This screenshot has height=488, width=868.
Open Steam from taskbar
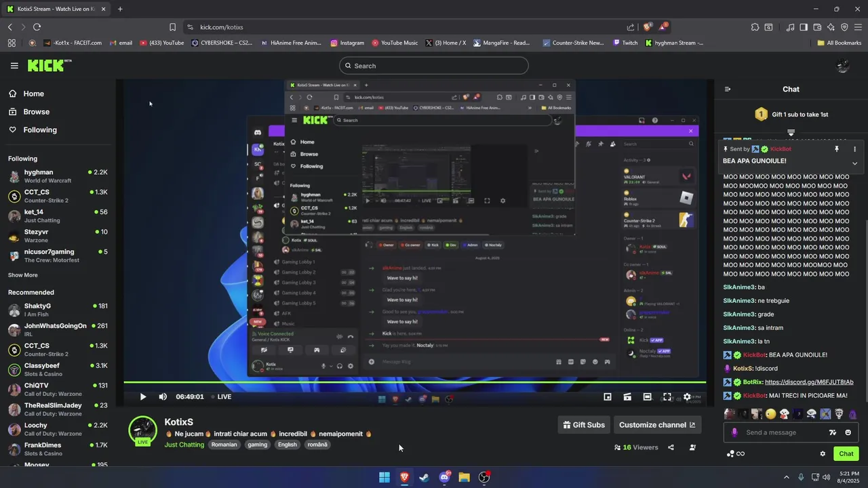424,477
